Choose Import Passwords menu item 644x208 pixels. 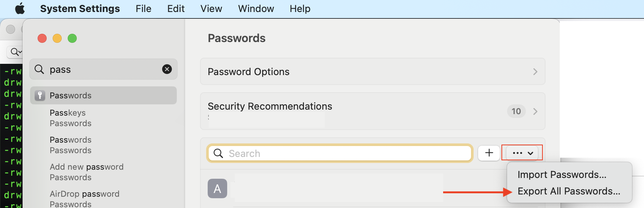pyautogui.click(x=562, y=175)
